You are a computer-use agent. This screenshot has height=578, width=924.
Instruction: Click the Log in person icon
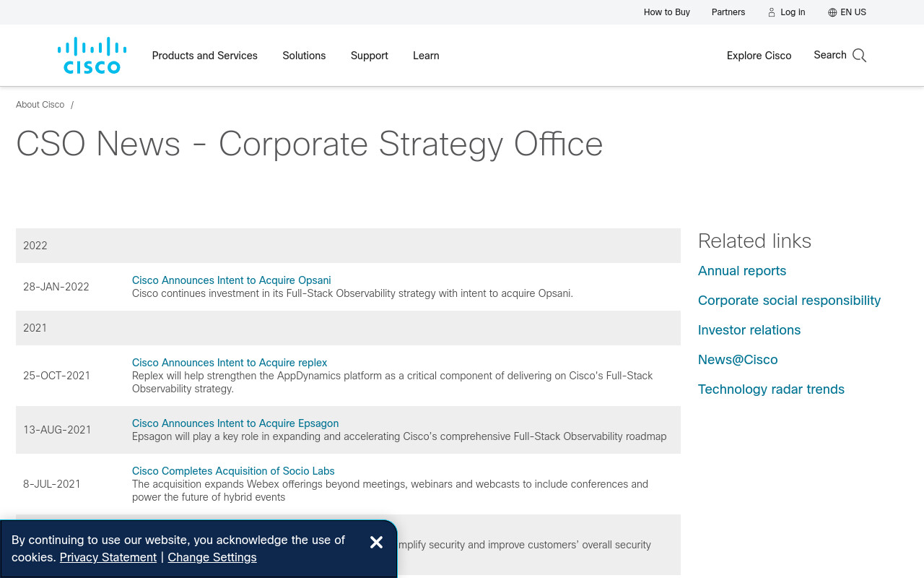coord(772,12)
